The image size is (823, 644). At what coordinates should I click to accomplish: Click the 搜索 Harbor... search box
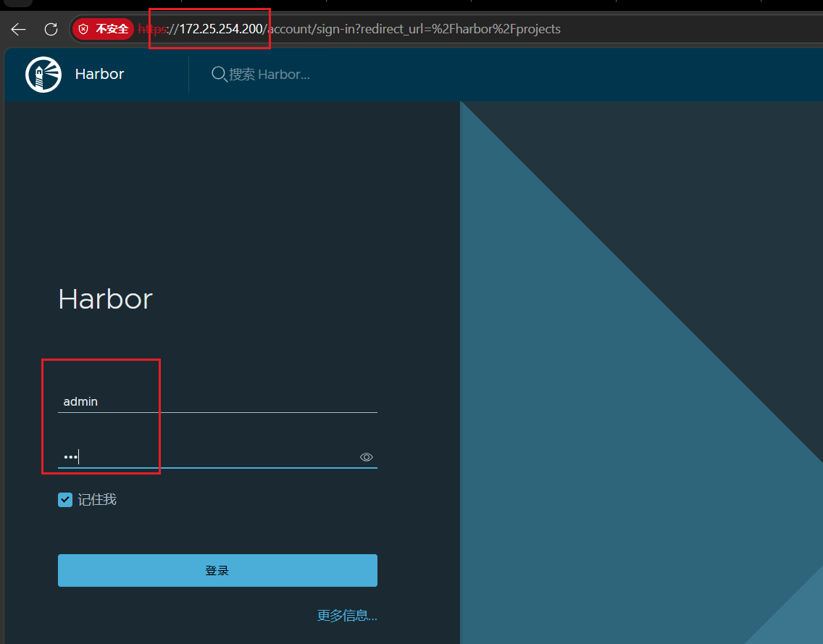point(269,75)
